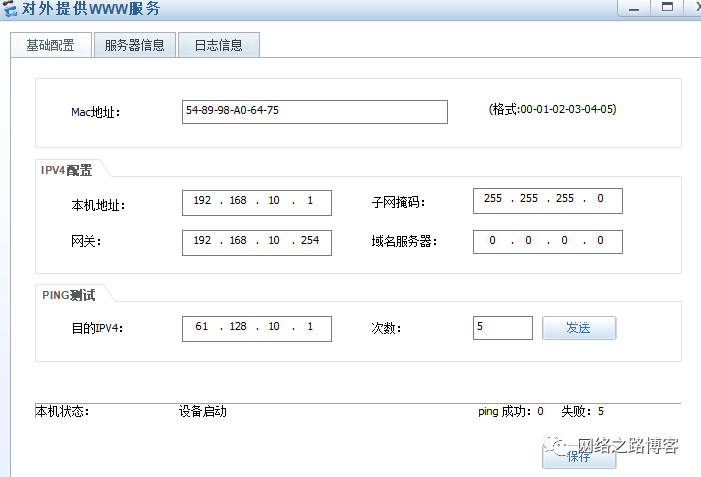Click the app icon in title bar
The width and height of the screenshot is (701, 477).
(10, 8)
